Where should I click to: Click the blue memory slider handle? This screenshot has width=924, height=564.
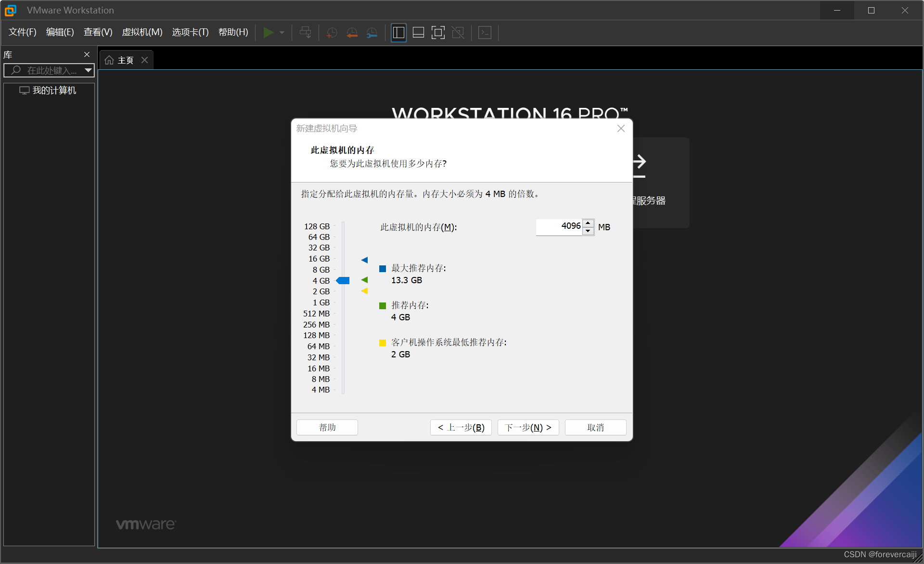[343, 281]
